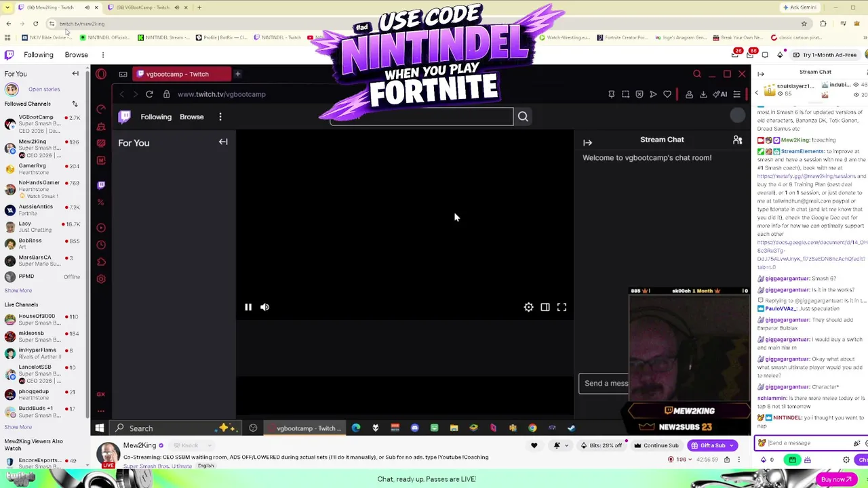Sort the Followed Channels list
Image resolution: width=868 pixels, height=488 pixels.
click(x=75, y=104)
